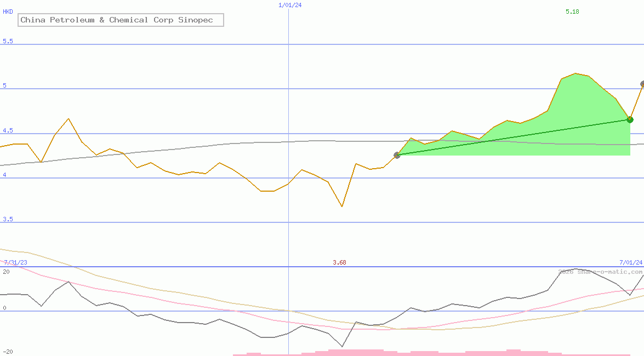Click the China Petroleum & Chemical Corp Sinopec title box
Viewport: 644px width, 356px height.
tap(121, 20)
